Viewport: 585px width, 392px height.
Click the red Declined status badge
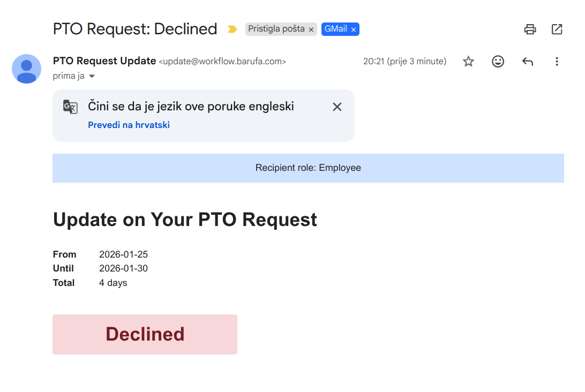145,334
